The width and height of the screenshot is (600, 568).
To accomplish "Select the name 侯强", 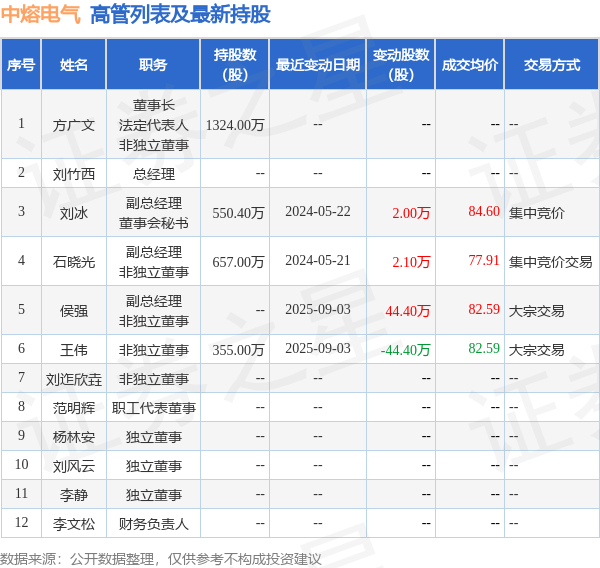I will tap(73, 311).
